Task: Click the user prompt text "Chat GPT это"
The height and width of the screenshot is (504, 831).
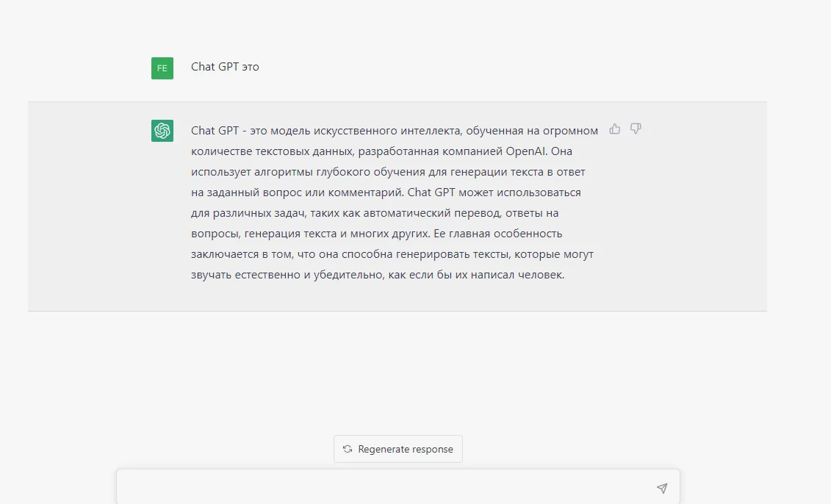Action: click(x=225, y=67)
